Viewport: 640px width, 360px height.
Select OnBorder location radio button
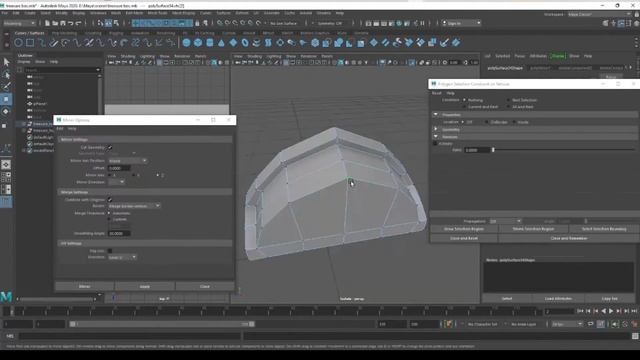click(486, 122)
